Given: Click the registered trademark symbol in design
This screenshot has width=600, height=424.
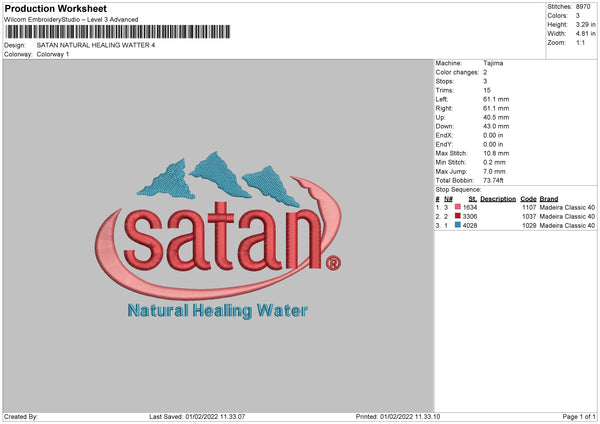Looking at the screenshot, I should (333, 264).
